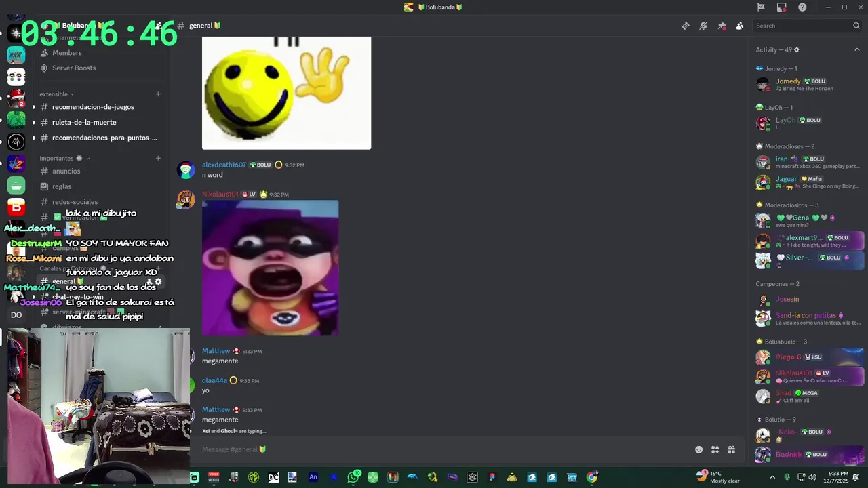Open the smiley waving GIF image
The height and width of the screenshot is (488, 868).
pos(286,93)
